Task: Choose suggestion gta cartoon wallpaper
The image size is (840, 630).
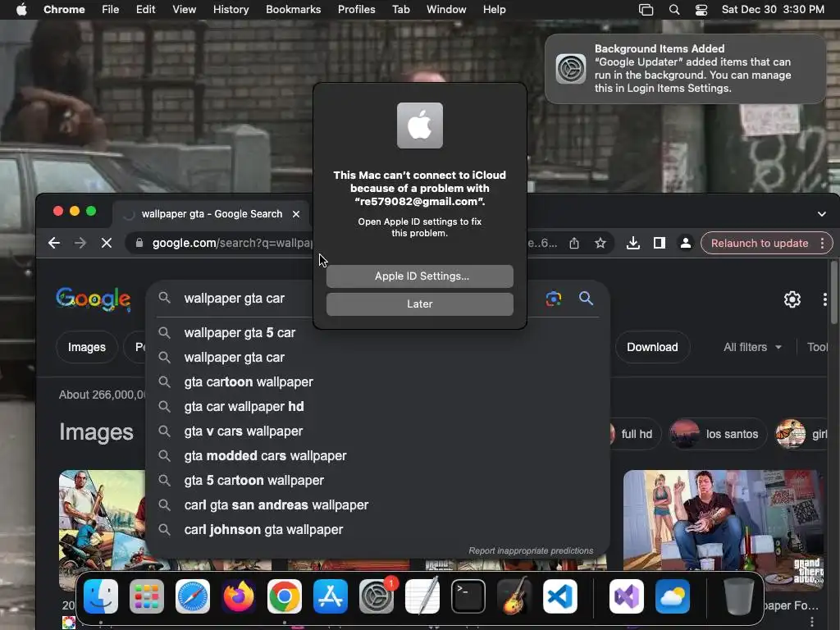Action: pyautogui.click(x=249, y=382)
